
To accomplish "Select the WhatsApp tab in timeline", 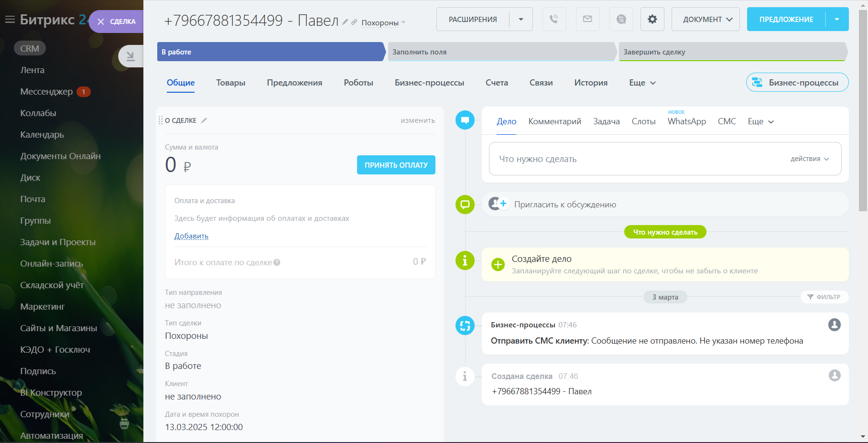I will [x=686, y=121].
